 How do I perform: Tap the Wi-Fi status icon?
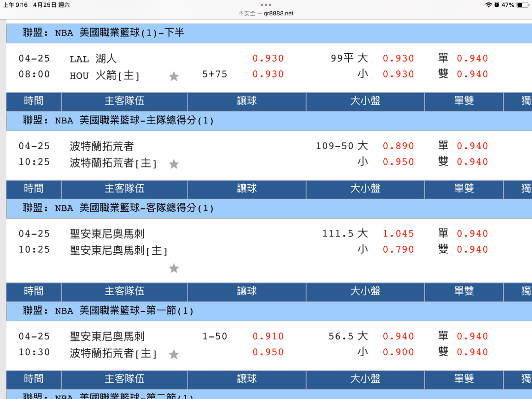(x=488, y=5)
